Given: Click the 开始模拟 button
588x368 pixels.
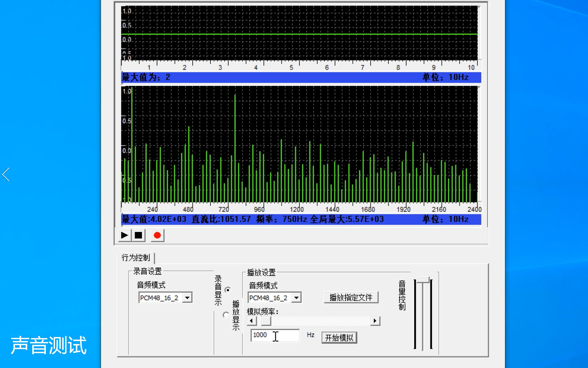Looking at the screenshot, I should (x=339, y=338).
